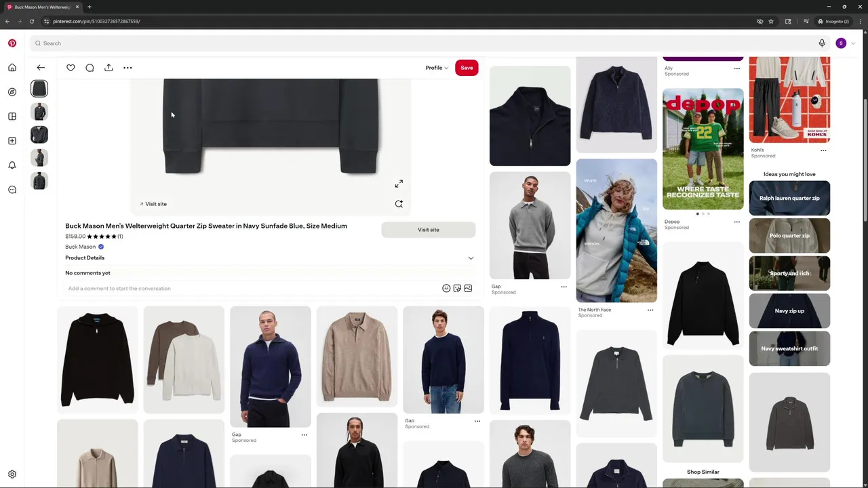Viewport: 868px width, 488px height.
Task: Attach photo to comment
Action: click(468, 288)
